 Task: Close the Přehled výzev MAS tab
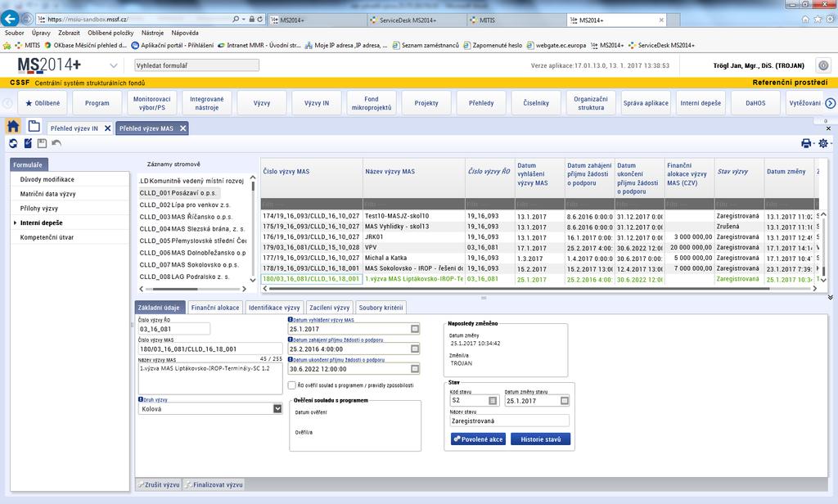coord(182,128)
